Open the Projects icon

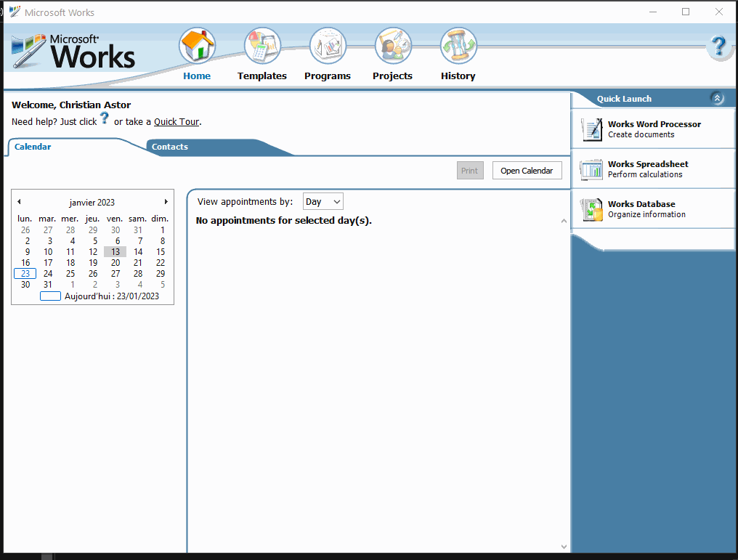[393, 46]
